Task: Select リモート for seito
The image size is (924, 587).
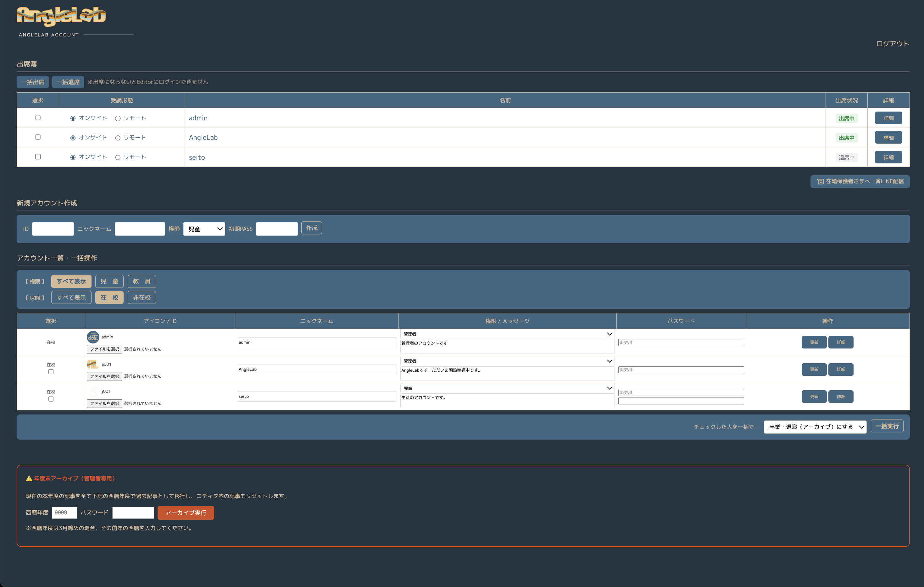Action: (x=118, y=157)
